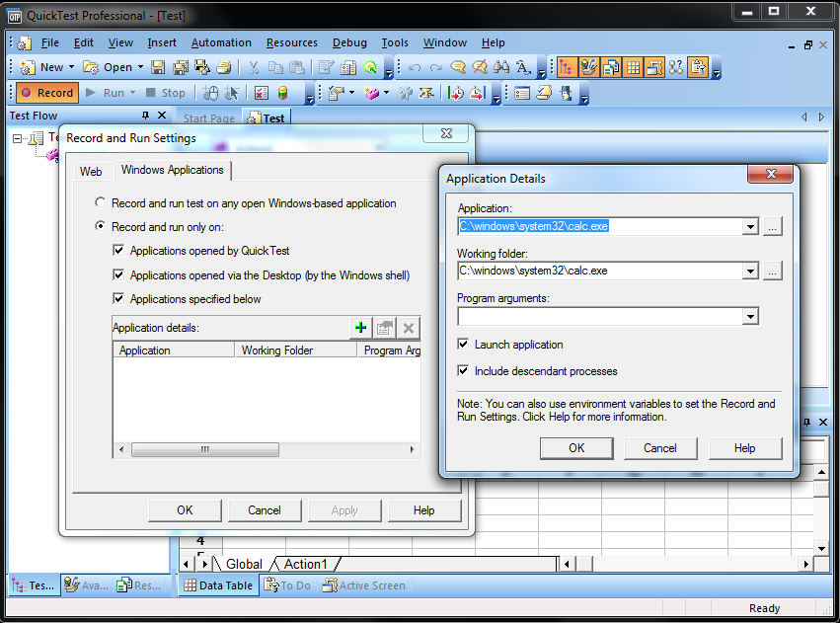Click the Uncomment crossed speech bubble icon
The image size is (840, 623).
(480, 67)
